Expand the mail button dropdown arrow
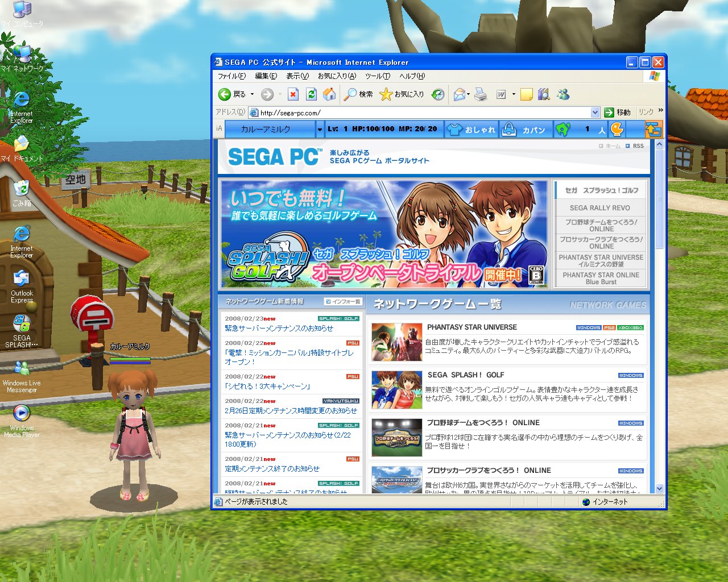Image resolution: width=728 pixels, height=582 pixels. 468,94
